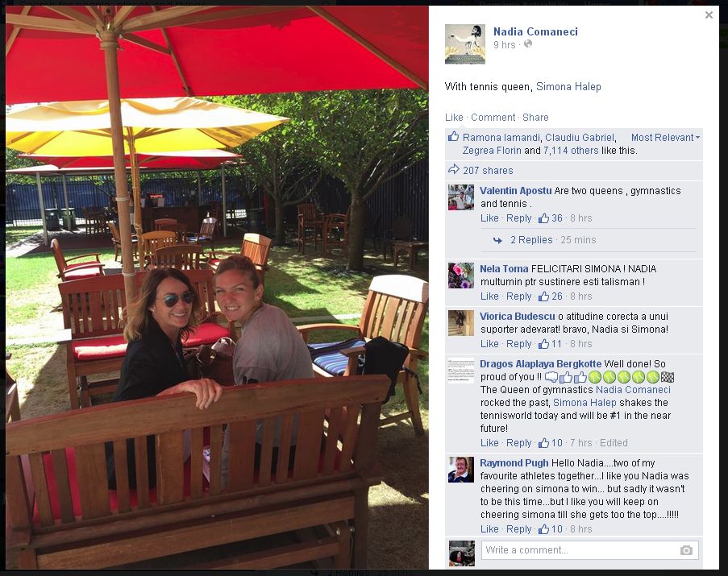This screenshot has height=576, width=728.
Task: Click the public globe privacy icon
Action: pos(528,44)
